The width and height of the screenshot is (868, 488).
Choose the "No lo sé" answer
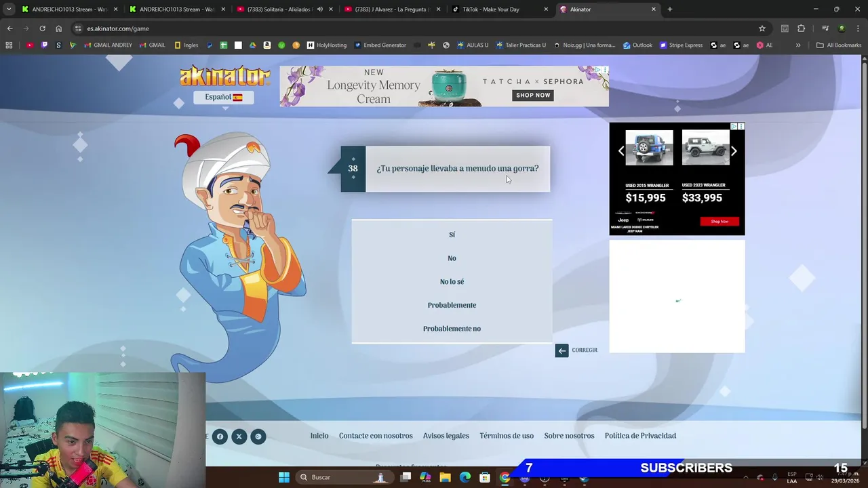(452, 282)
